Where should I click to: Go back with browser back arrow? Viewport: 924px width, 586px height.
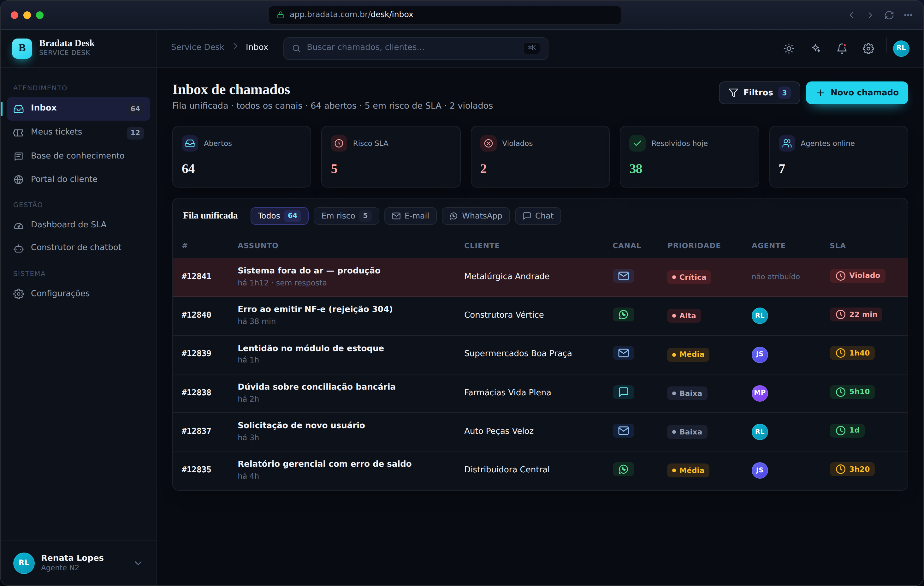(x=851, y=15)
